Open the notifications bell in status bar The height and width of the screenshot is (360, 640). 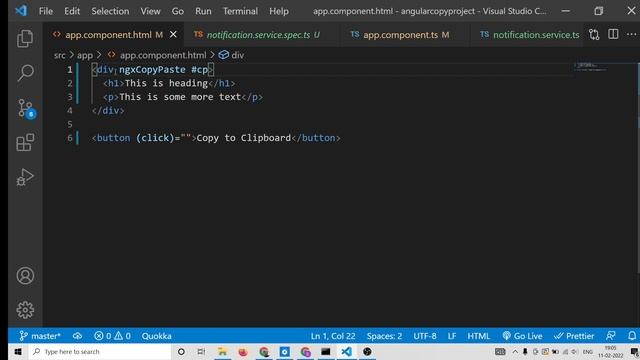pos(632,336)
